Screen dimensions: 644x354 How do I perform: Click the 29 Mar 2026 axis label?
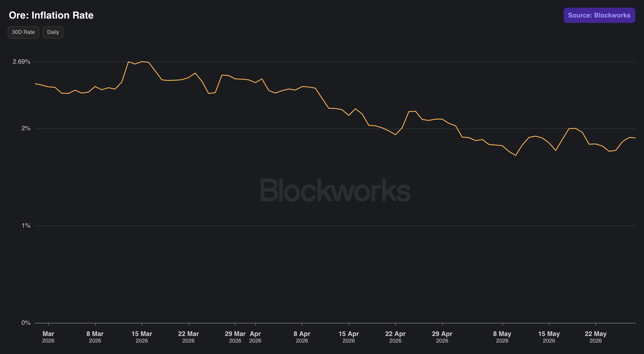(x=235, y=337)
